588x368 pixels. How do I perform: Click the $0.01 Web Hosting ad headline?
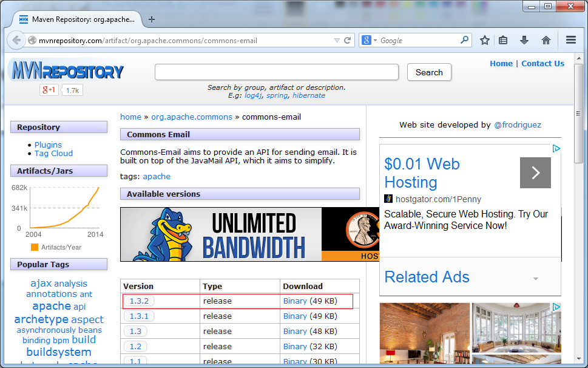(422, 173)
